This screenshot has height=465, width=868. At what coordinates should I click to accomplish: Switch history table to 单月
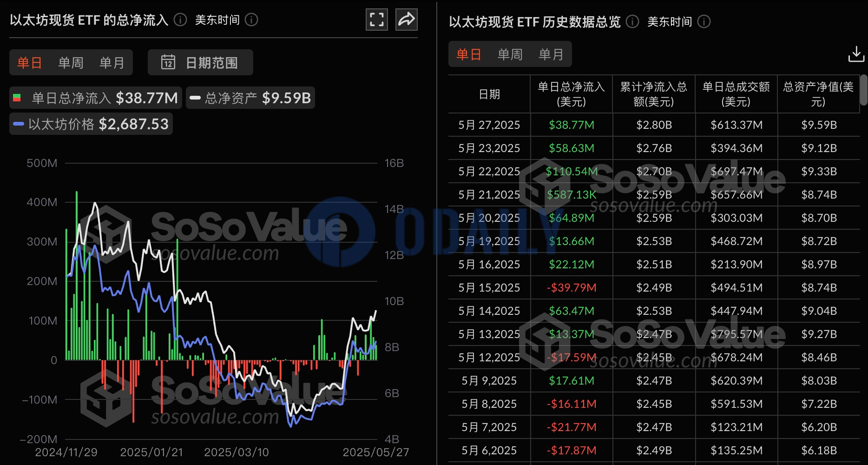pos(551,54)
